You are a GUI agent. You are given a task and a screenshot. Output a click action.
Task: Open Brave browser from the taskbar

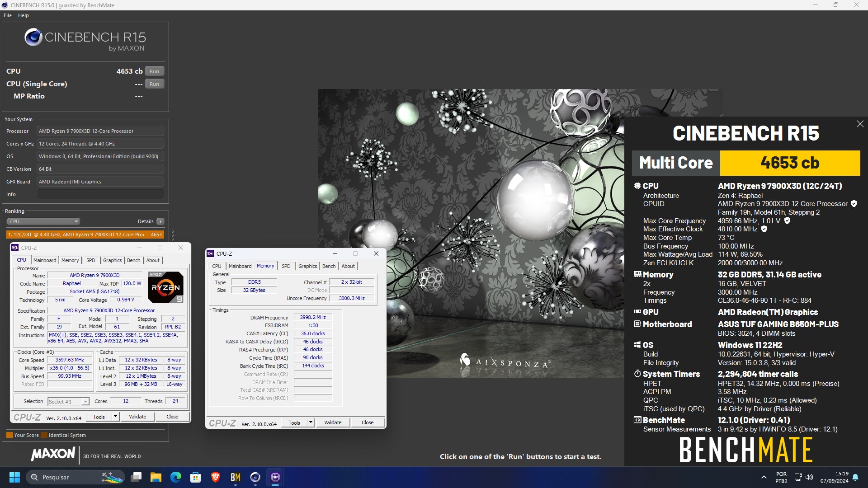216,477
